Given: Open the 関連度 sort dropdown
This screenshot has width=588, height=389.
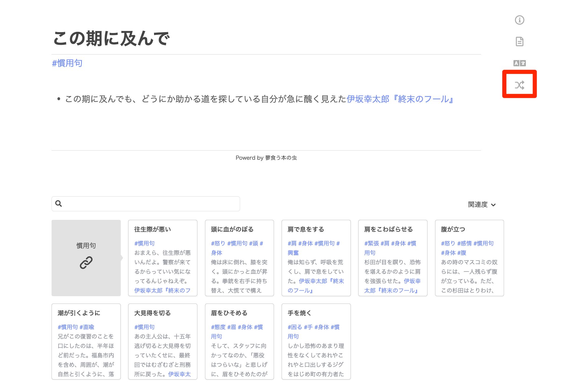Looking at the screenshot, I should (482, 205).
